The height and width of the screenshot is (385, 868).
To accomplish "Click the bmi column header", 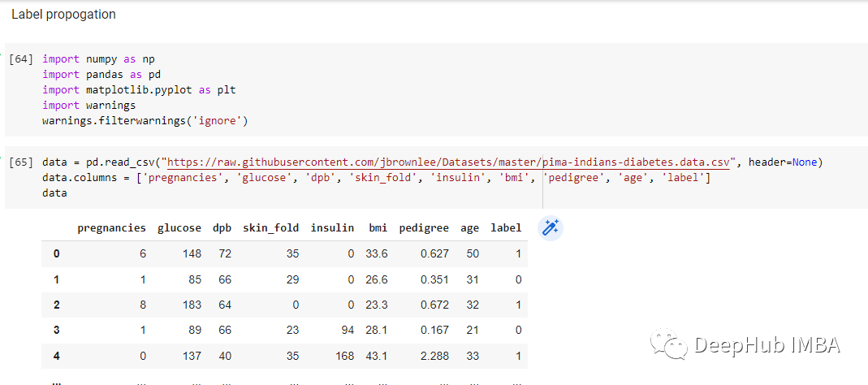I will (377, 228).
